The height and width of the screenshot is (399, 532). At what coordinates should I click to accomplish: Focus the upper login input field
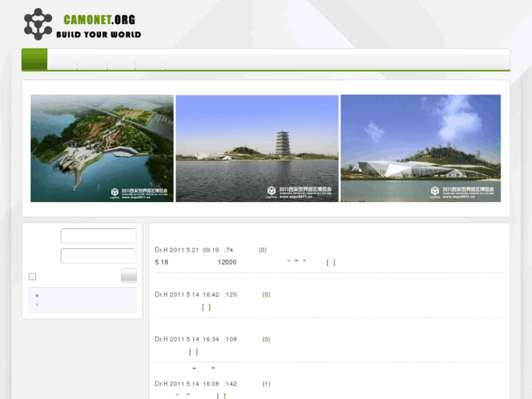pos(99,236)
